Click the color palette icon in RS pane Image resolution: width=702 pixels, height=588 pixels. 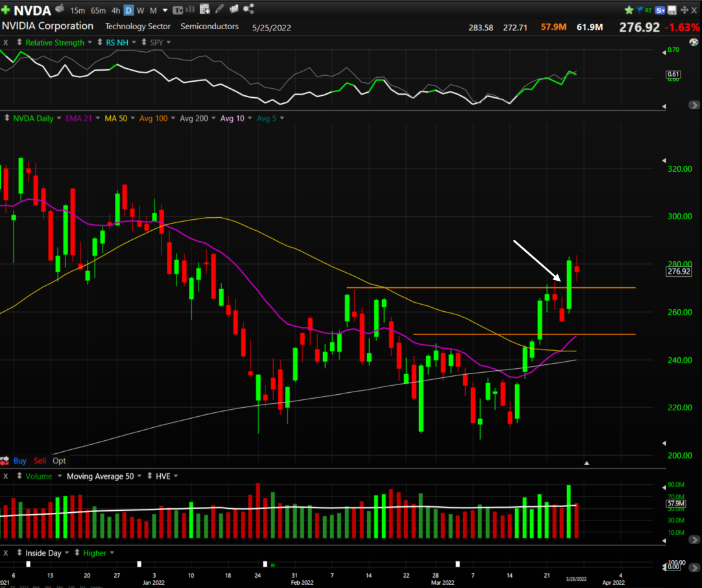(694, 42)
